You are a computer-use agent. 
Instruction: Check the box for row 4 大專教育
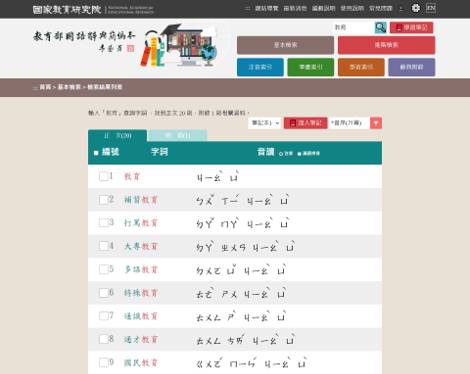coord(104,246)
